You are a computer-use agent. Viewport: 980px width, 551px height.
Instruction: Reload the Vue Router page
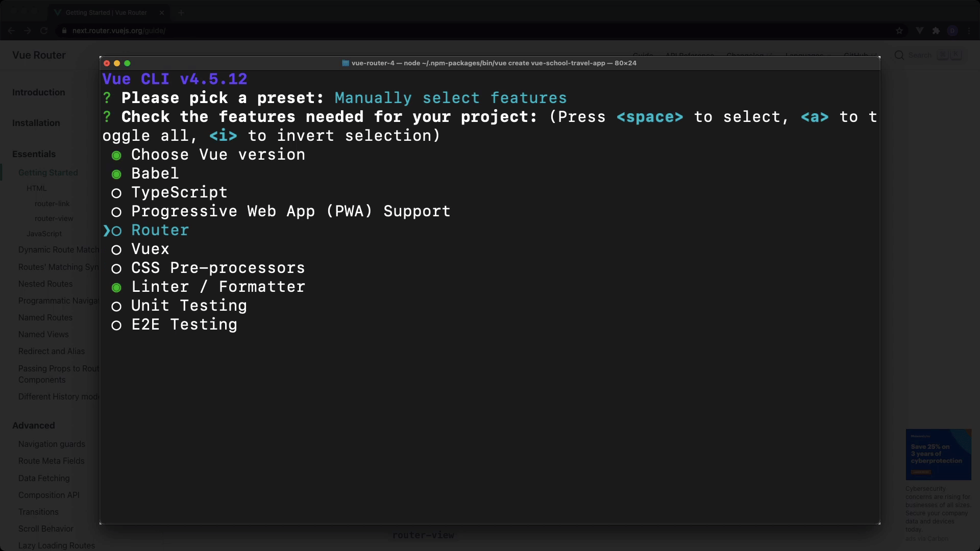click(x=44, y=31)
